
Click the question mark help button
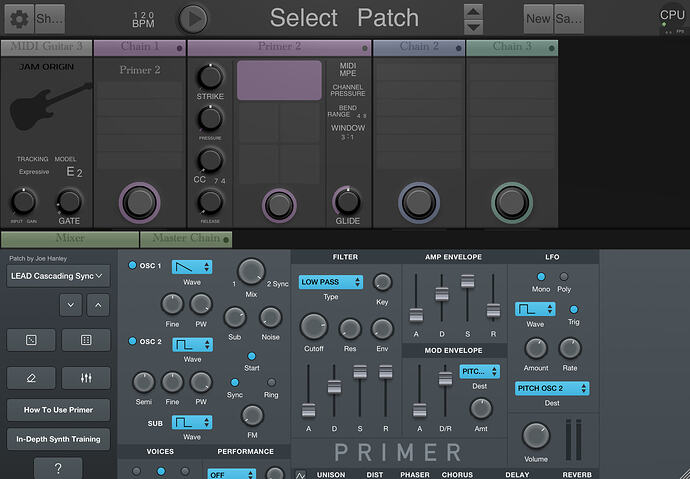point(58,469)
